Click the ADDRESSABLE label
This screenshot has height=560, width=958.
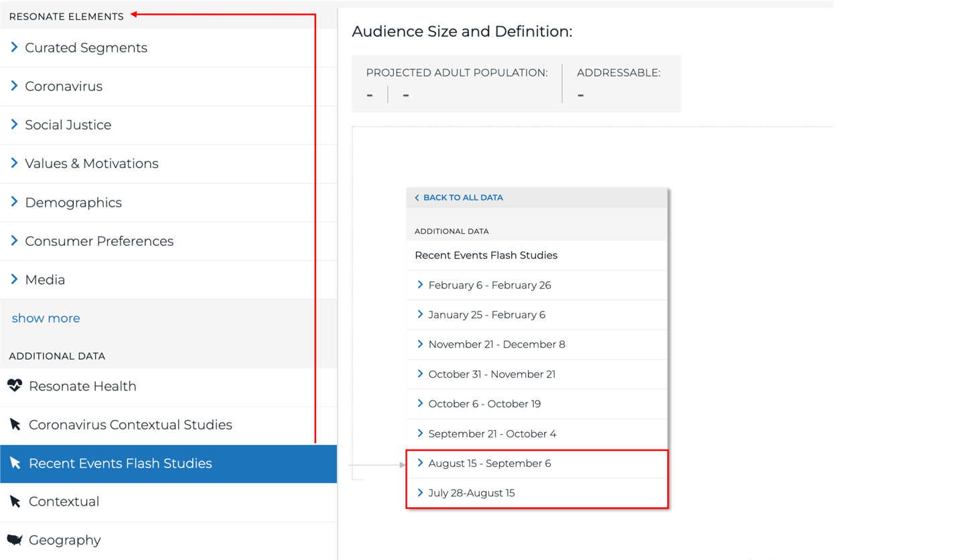(x=619, y=72)
